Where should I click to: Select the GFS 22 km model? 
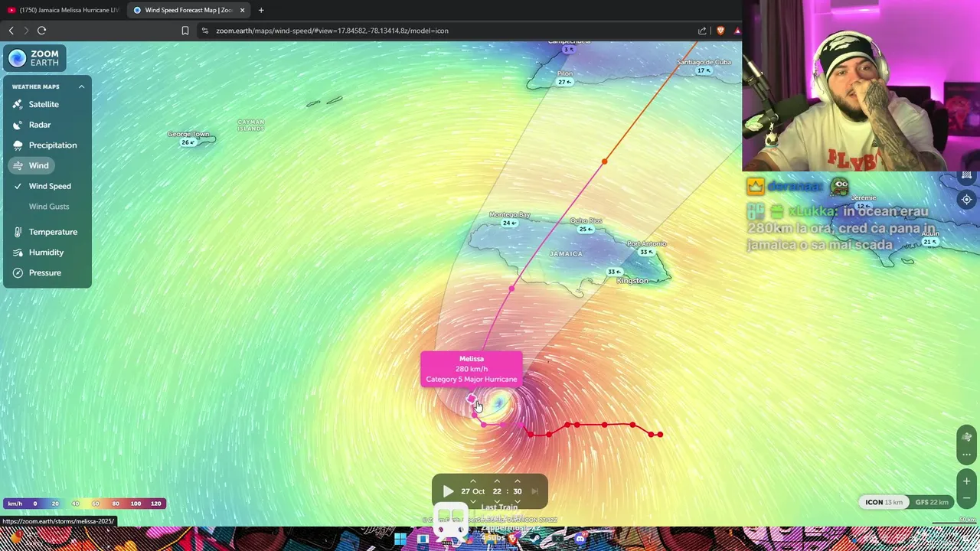(932, 502)
